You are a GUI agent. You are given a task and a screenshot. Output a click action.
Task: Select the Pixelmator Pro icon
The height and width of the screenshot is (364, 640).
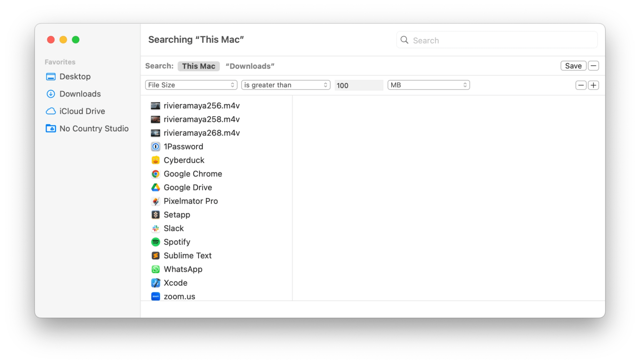[x=155, y=201]
